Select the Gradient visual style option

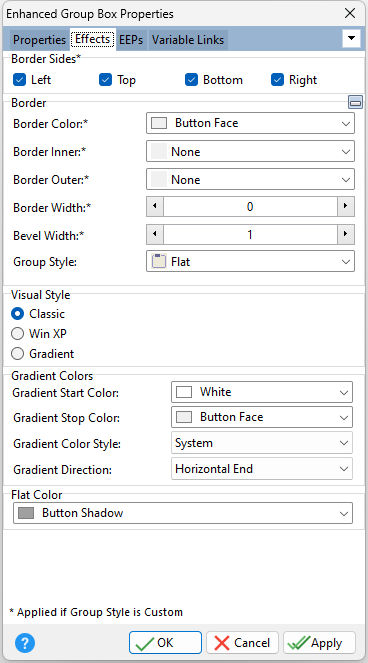tap(17, 353)
